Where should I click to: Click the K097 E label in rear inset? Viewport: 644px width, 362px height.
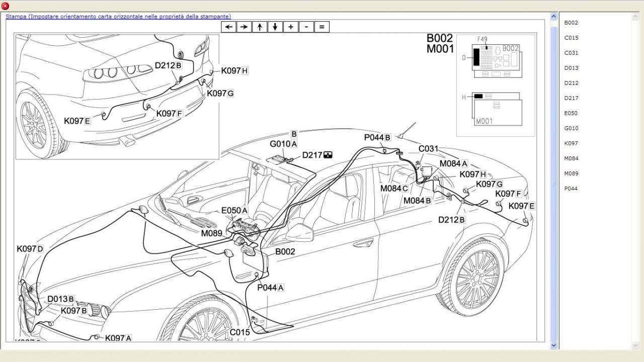tap(77, 121)
